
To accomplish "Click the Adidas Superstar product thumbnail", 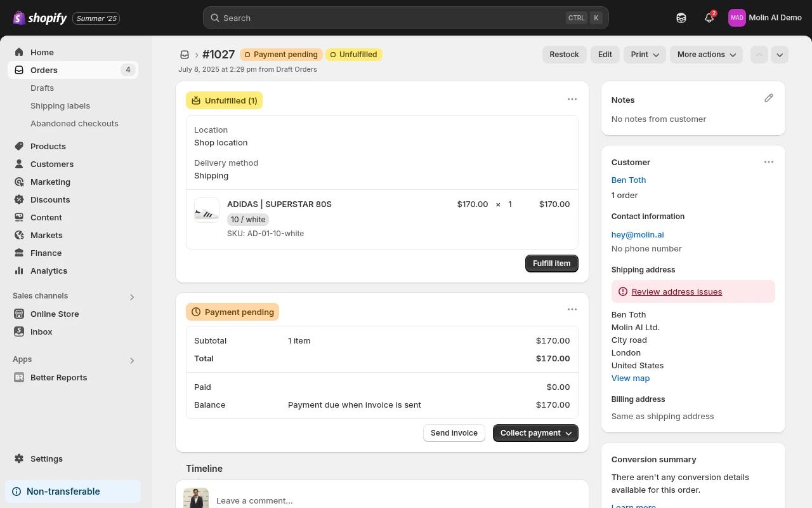I will [207, 210].
